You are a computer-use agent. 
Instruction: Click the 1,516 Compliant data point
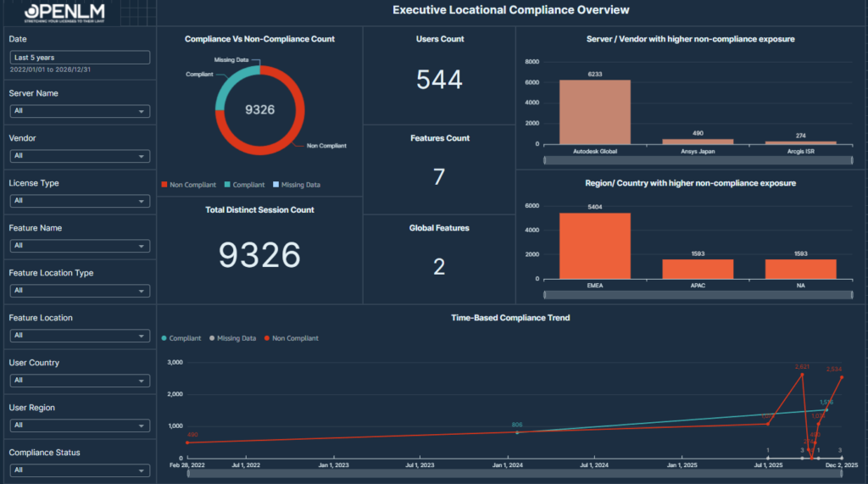pos(826,409)
